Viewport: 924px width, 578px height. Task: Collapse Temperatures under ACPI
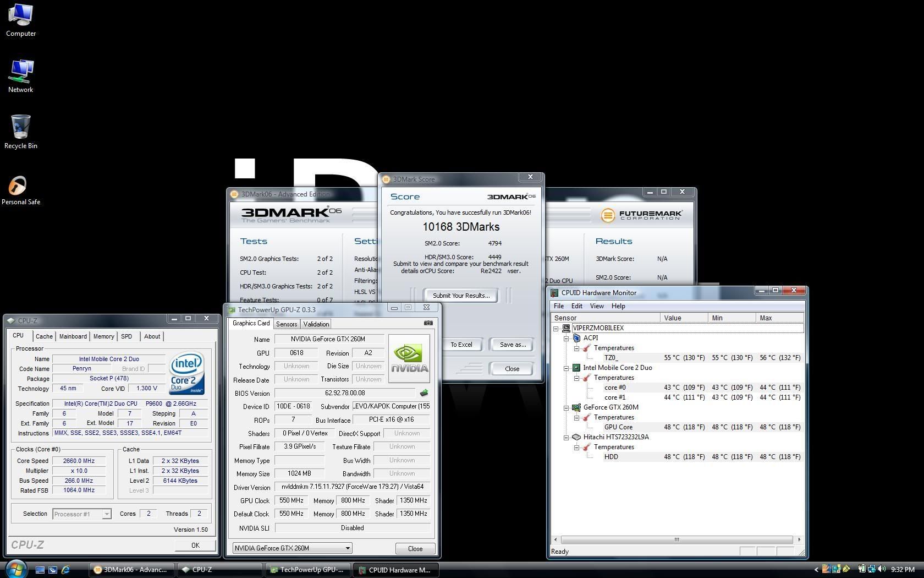tap(576, 348)
